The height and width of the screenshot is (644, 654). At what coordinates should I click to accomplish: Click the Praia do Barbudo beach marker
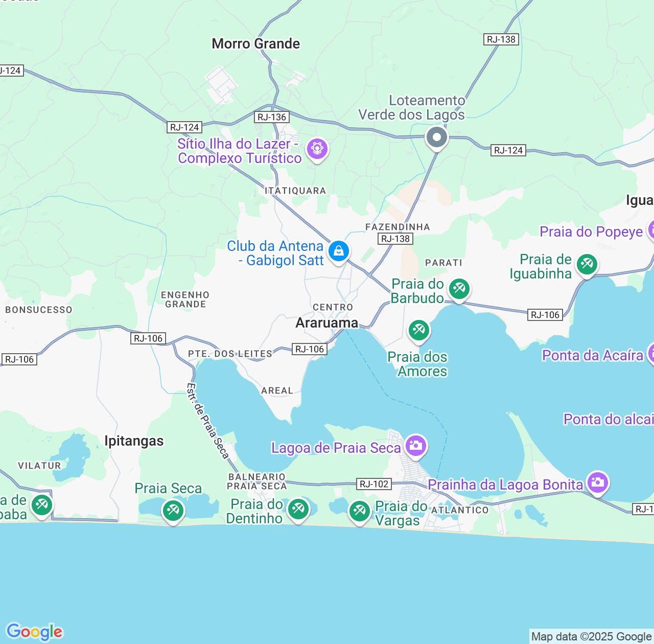click(x=459, y=289)
